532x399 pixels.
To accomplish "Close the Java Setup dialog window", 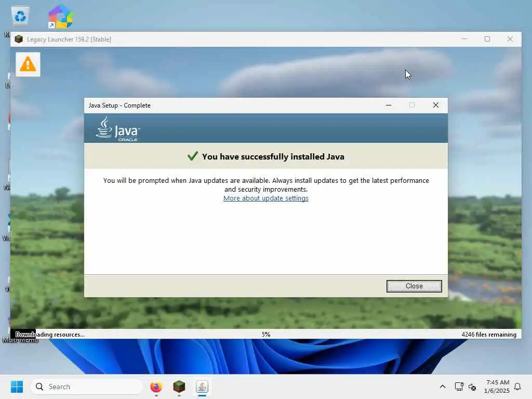I will click(436, 105).
